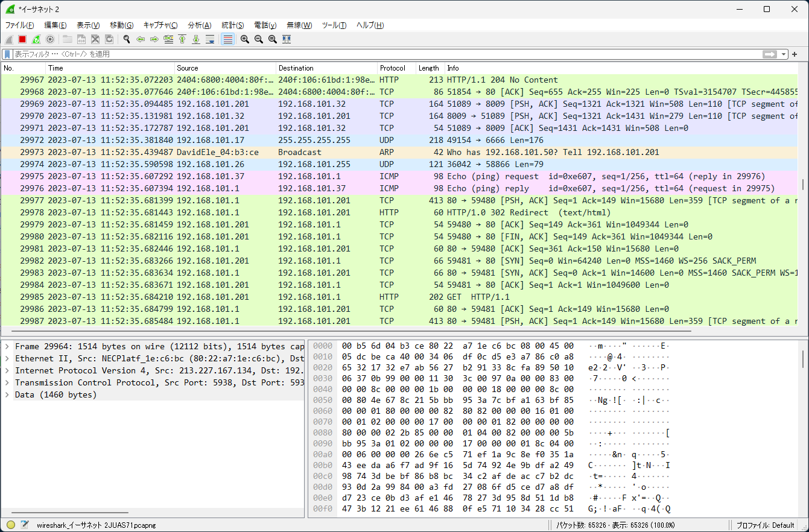The height and width of the screenshot is (532, 809).
Task: Sort packets by Length column header
Action: (431, 68)
